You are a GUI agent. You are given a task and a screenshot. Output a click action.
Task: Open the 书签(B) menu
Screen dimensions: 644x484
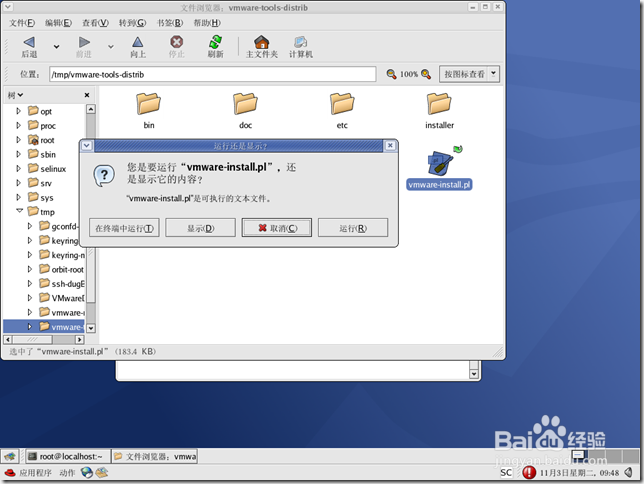click(170, 23)
